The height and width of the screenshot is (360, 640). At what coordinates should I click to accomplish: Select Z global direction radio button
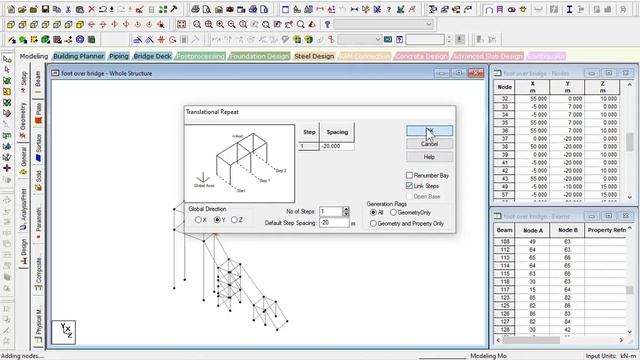pos(234,220)
